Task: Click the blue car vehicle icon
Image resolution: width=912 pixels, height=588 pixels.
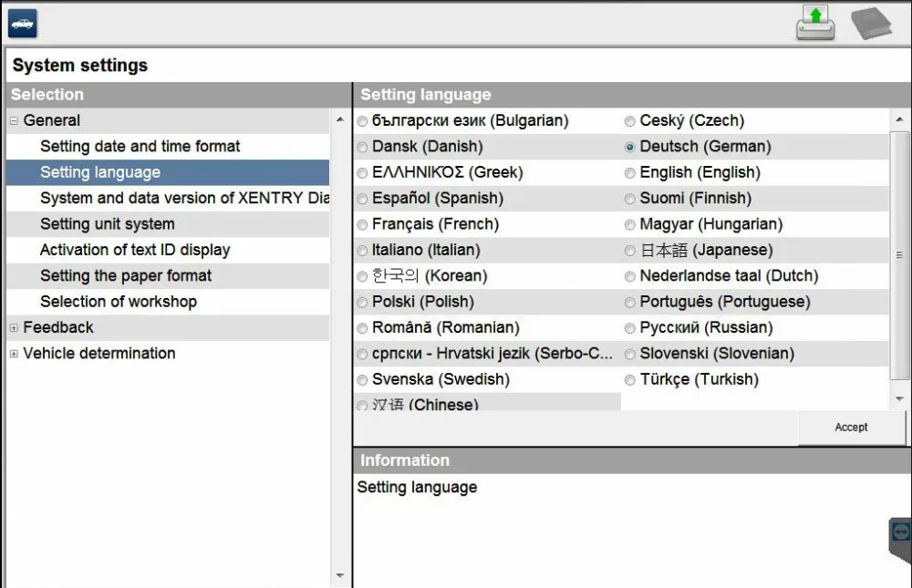Action: pos(23,24)
